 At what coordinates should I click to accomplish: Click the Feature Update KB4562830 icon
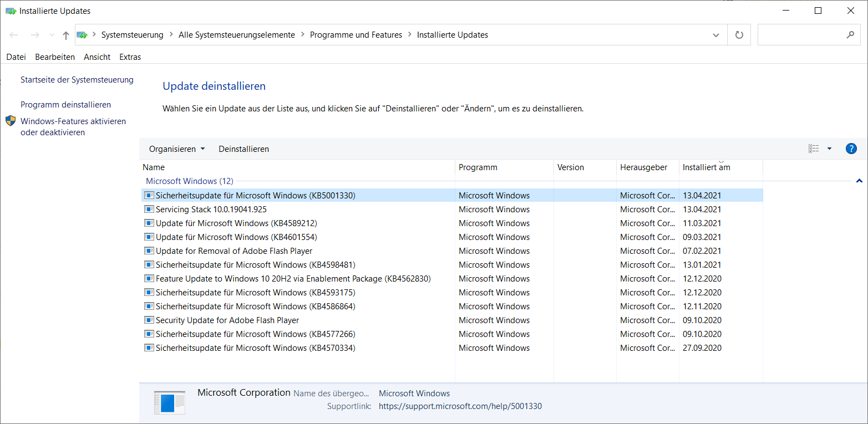click(149, 278)
